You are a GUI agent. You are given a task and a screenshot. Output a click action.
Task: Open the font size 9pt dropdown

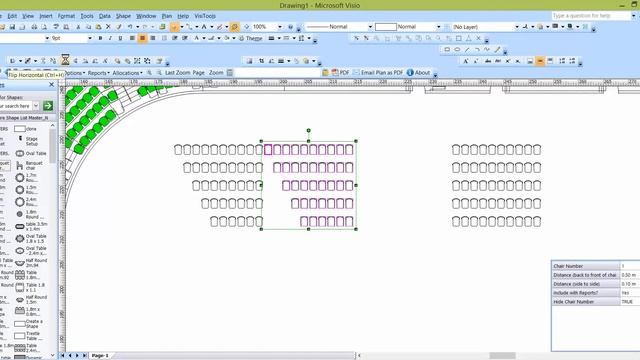pyautogui.click(x=90, y=38)
